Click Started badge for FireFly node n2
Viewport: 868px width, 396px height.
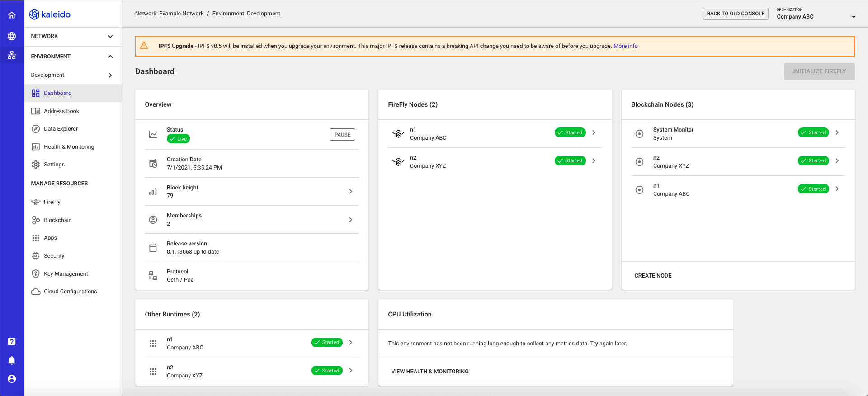point(570,160)
